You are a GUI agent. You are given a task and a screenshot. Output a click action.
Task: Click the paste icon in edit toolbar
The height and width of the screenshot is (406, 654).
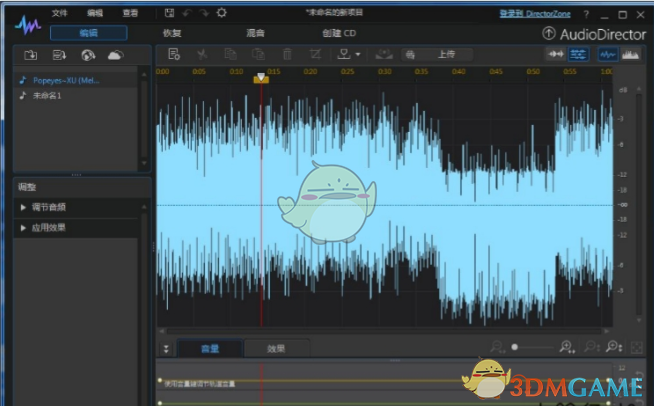(x=259, y=54)
